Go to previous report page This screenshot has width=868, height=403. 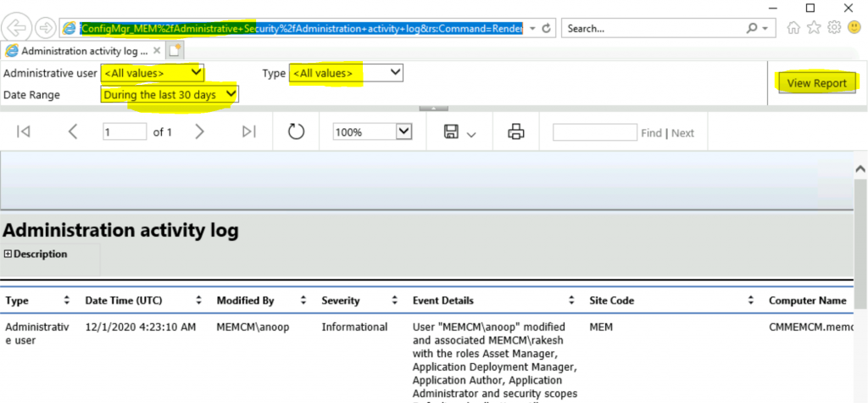tap(73, 132)
